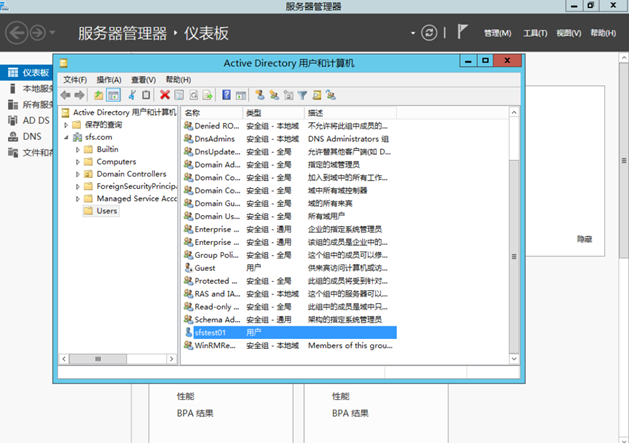Open dropdown arrow beside refresh icon

413,33
